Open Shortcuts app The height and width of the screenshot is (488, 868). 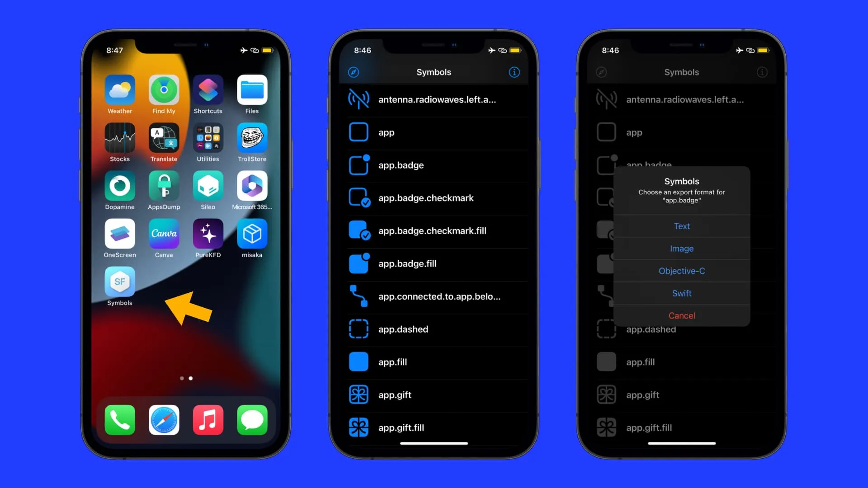point(208,90)
